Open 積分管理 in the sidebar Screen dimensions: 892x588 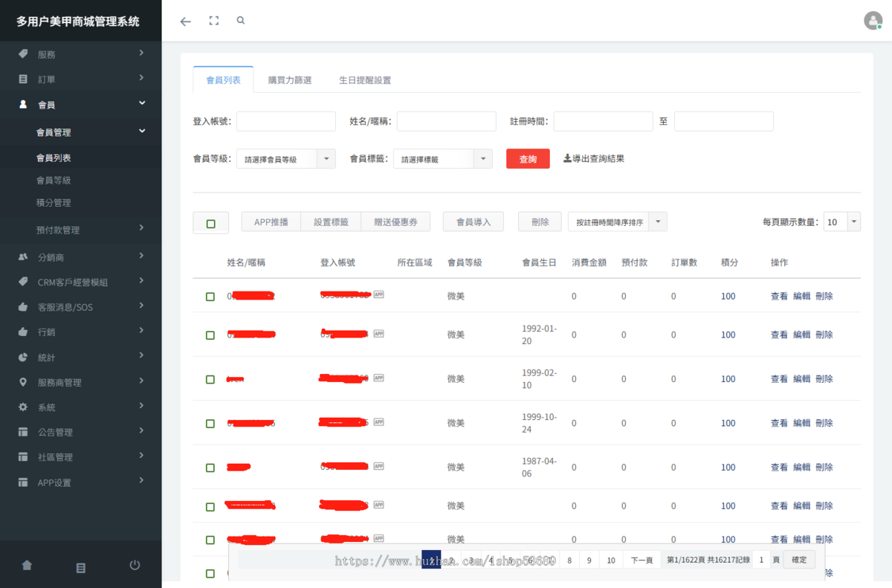[x=54, y=202]
